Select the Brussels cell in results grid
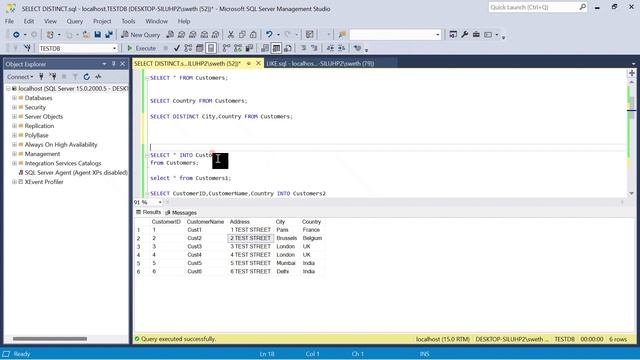The height and width of the screenshot is (360, 640). (x=287, y=238)
